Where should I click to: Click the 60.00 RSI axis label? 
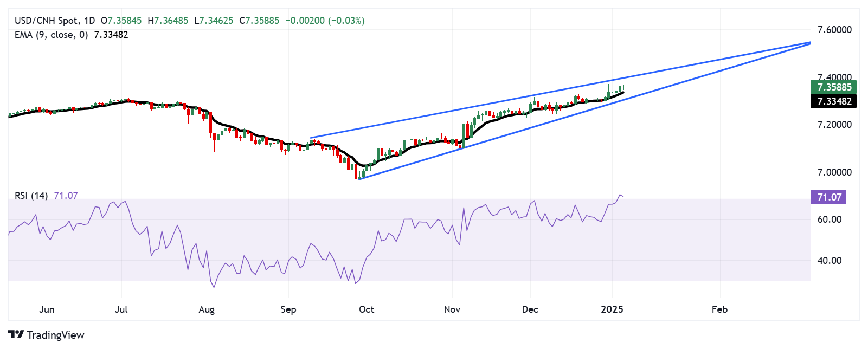pos(830,219)
